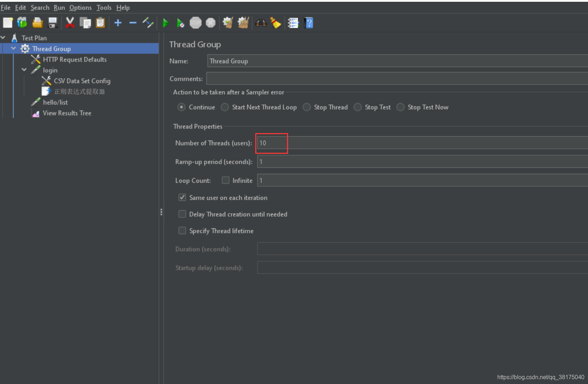The image size is (588, 384).
Task: Click Start no pauses icon
Action: coord(180,23)
